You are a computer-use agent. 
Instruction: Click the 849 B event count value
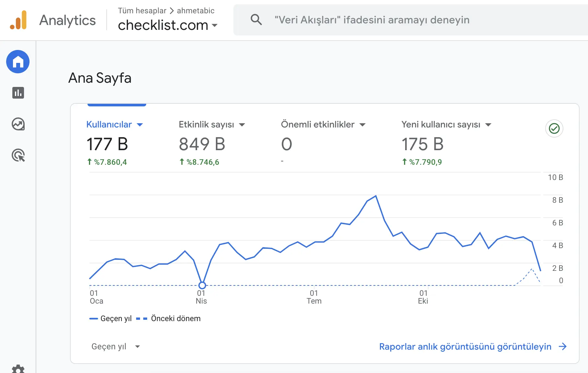(202, 144)
